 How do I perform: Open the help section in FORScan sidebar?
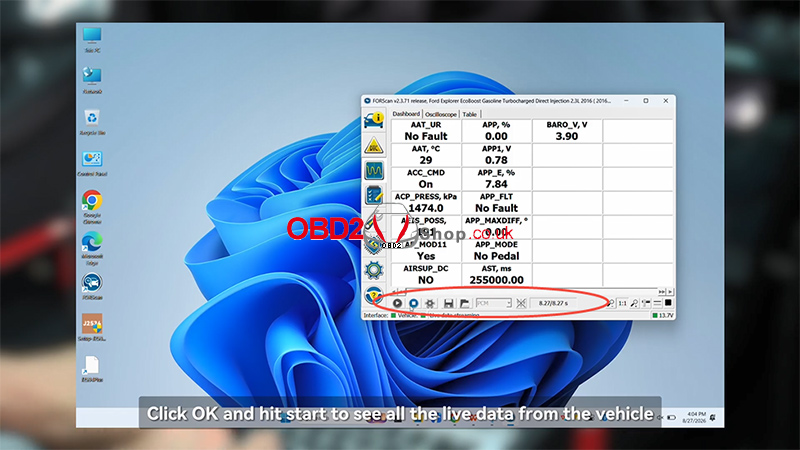point(374,294)
